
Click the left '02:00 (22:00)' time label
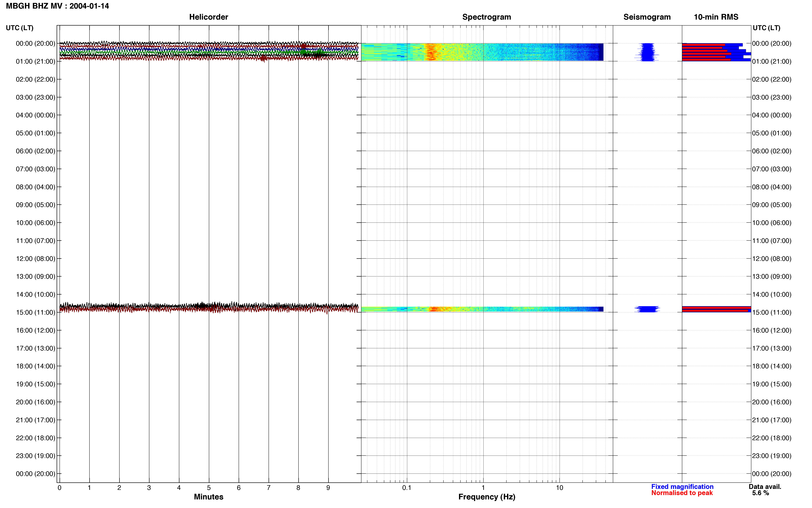[x=35, y=79]
